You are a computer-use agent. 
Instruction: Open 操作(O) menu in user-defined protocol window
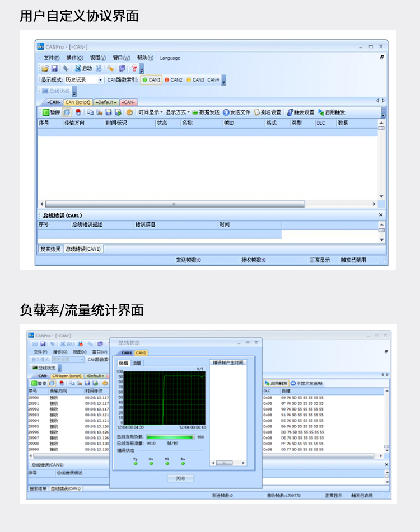(74, 58)
